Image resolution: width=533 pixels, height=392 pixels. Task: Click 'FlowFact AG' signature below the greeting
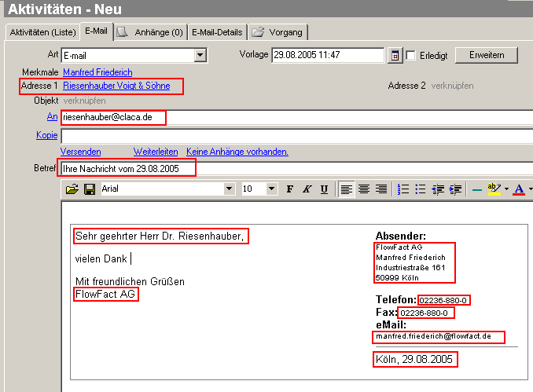tap(105, 294)
